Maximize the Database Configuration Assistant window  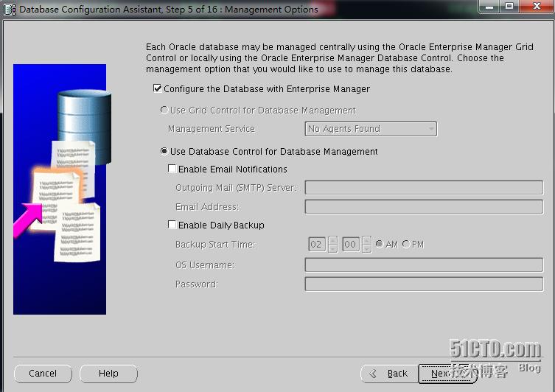(x=510, y=7)
